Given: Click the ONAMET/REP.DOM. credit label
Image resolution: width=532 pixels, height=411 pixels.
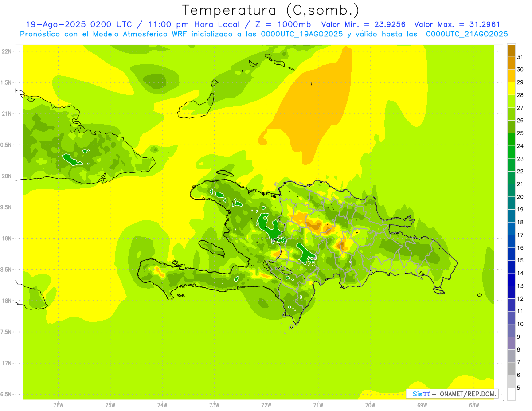Looking at the screenshot, I should [x=467, y=394].
